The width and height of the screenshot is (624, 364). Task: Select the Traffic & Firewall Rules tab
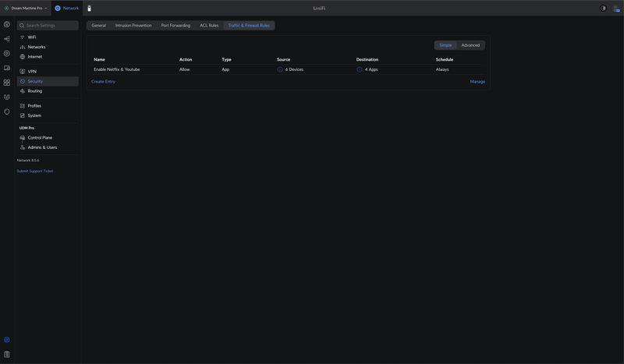(249, 26)
